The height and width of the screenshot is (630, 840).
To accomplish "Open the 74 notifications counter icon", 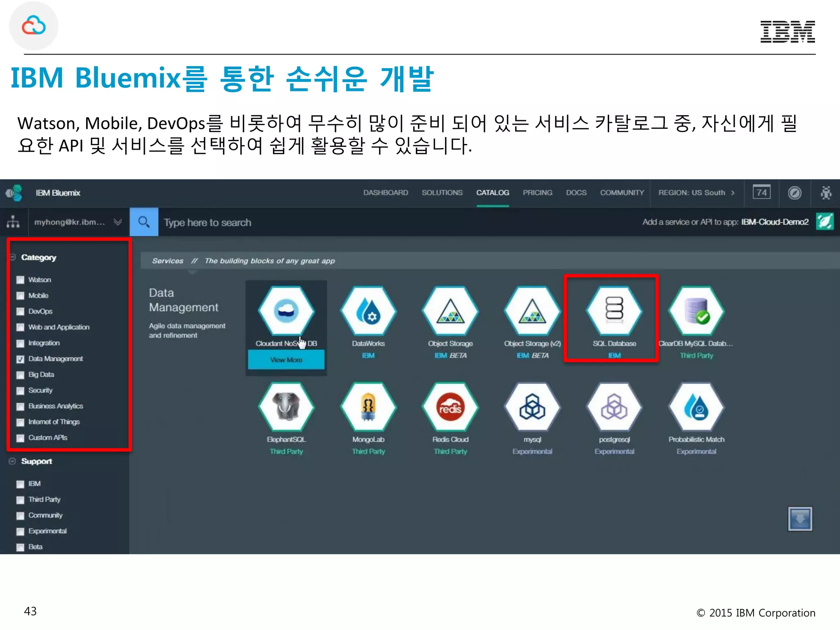I will (x=762, y=192).
